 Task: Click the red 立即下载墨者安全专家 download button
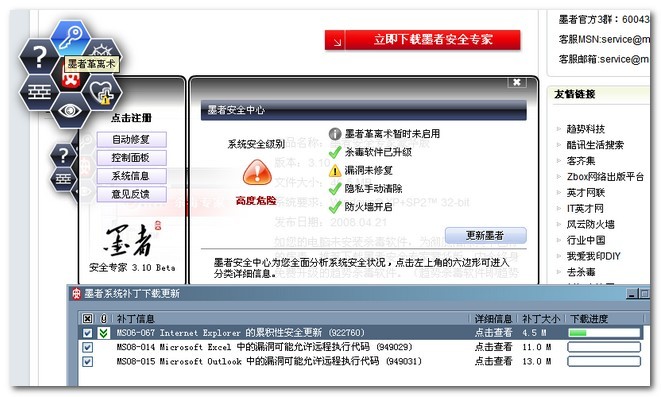tap(422, 40)
